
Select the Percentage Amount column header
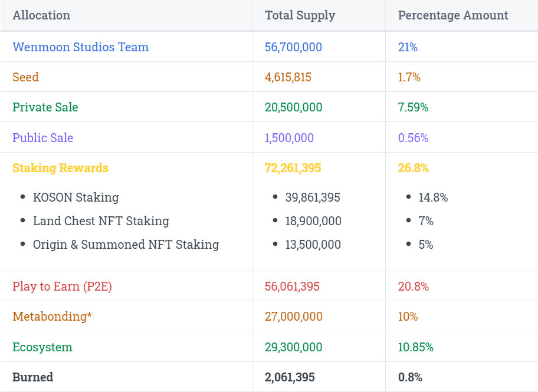(452, 15)
